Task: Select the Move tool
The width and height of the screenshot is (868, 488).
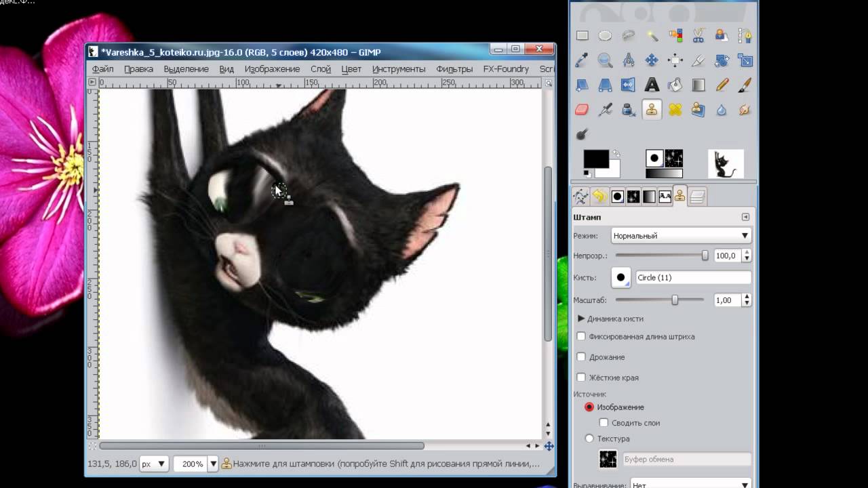Action: point(652,60)
